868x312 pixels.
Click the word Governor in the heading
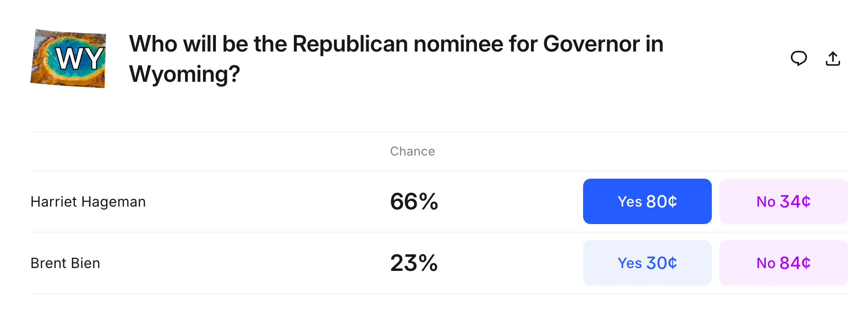[x=592, y=44]
